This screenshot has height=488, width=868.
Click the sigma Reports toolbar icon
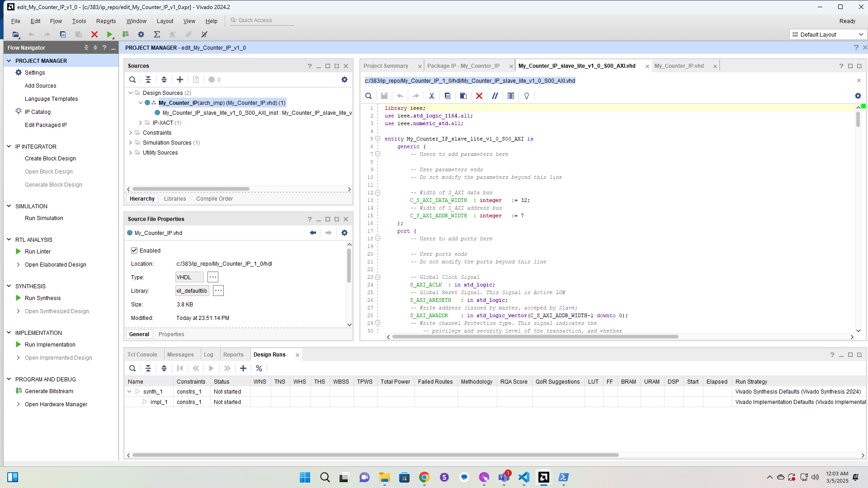pos(157,34)
